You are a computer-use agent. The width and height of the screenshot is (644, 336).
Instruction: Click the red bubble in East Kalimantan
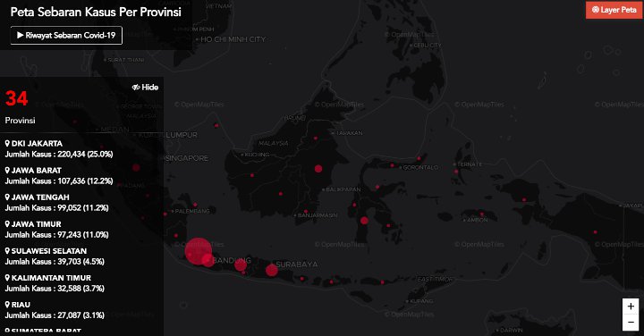point(318,169)
